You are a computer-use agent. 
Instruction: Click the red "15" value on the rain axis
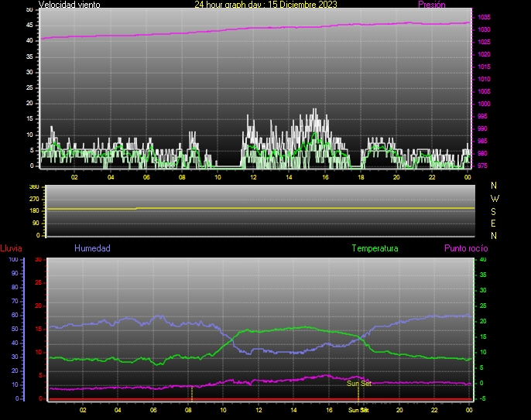(39, 330)
